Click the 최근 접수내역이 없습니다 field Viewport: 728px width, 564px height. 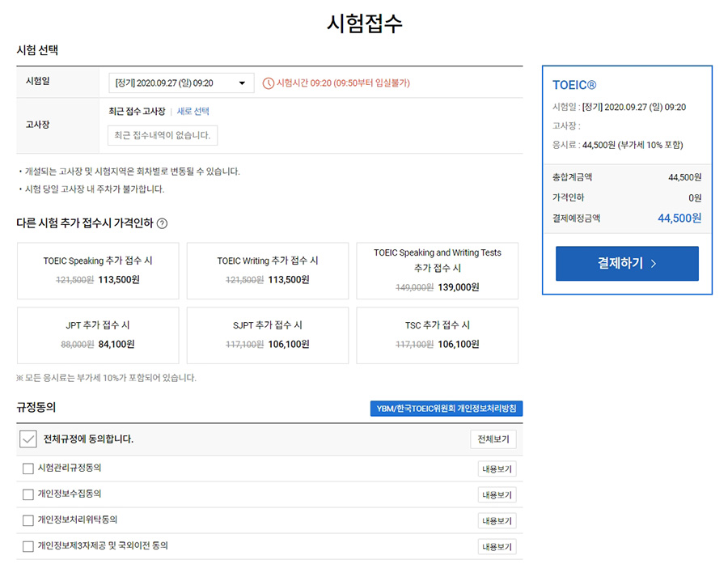[x=163, y=135]
